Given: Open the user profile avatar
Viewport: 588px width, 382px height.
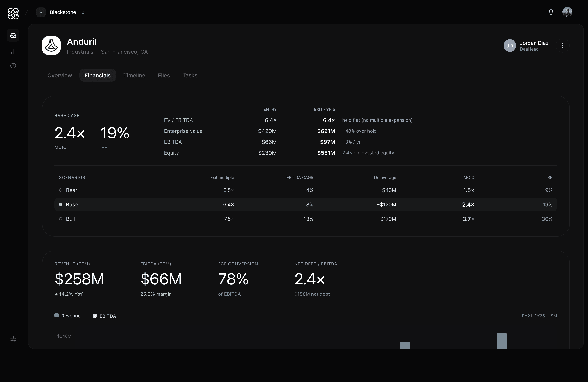Looking at the screenshot, I should coord(567,12).
